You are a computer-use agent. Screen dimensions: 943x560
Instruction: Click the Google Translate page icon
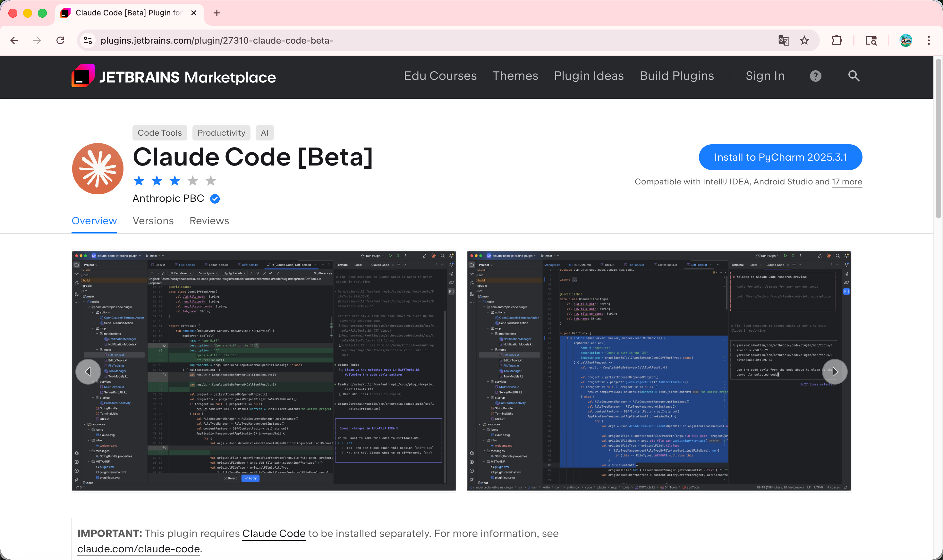point(783,40)
